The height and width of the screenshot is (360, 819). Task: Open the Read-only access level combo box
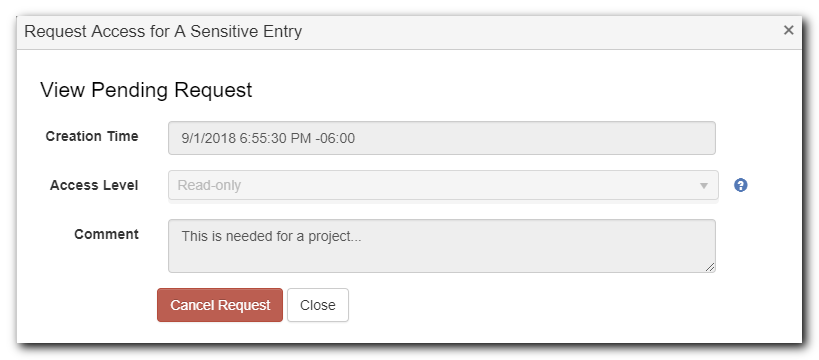[443, 185]
